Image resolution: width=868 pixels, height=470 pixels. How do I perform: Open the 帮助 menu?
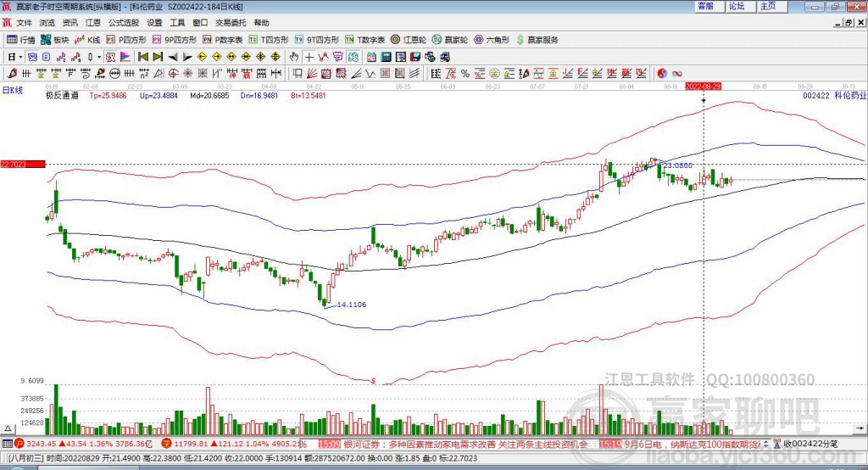261,23
